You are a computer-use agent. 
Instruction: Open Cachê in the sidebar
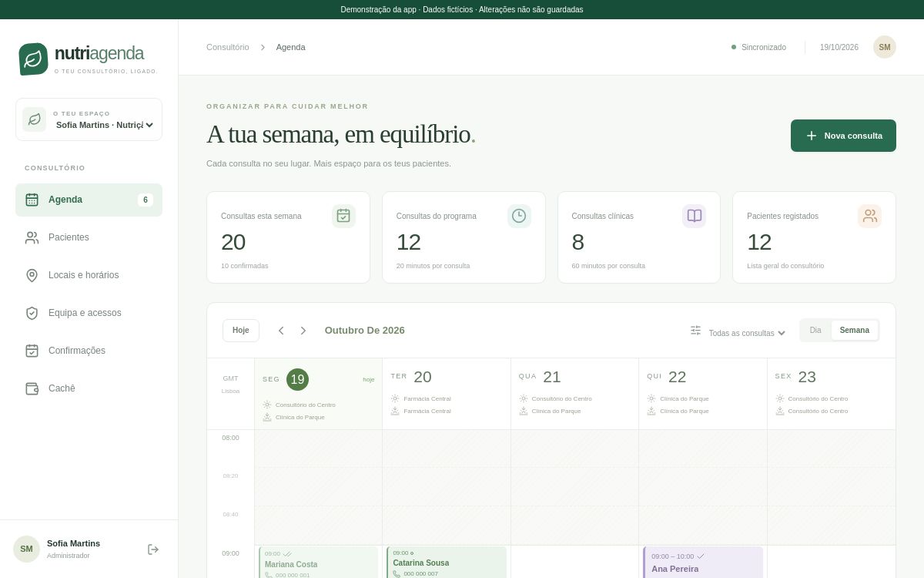point(89,388)
